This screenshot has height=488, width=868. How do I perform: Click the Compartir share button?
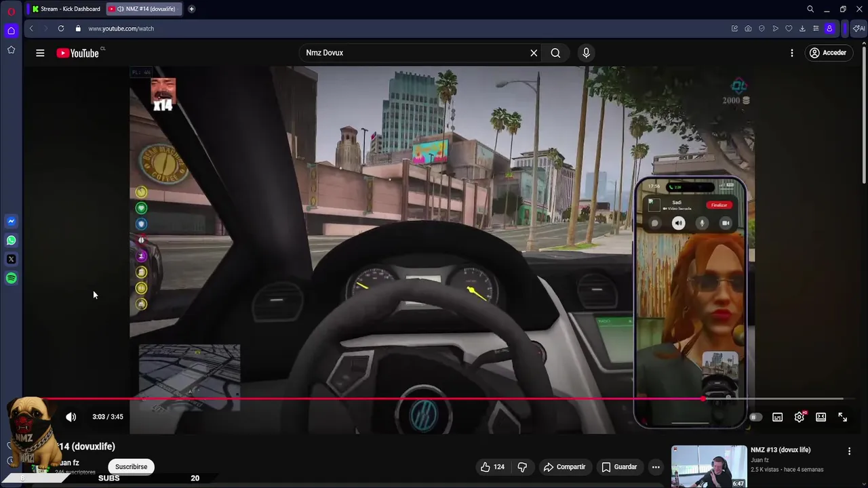(564, 467)
